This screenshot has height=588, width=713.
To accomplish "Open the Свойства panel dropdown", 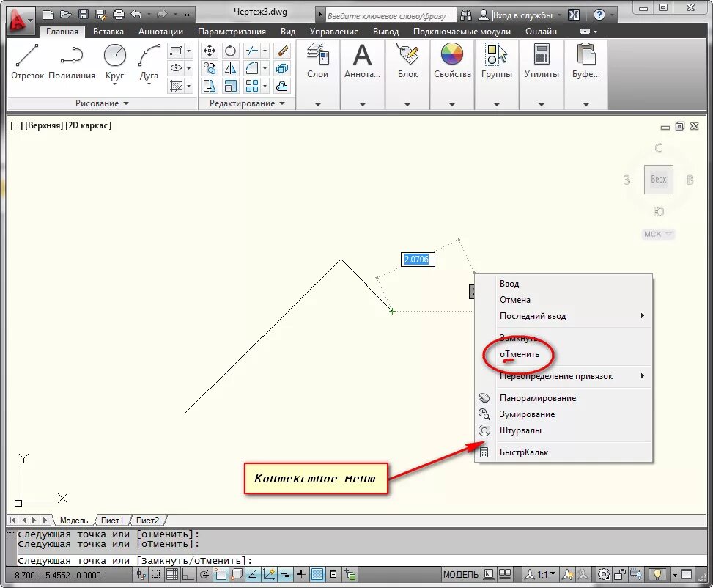I will (451, 105).
